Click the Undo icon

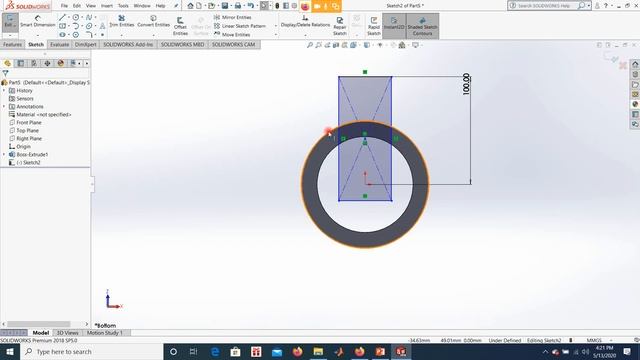point(251,6)
